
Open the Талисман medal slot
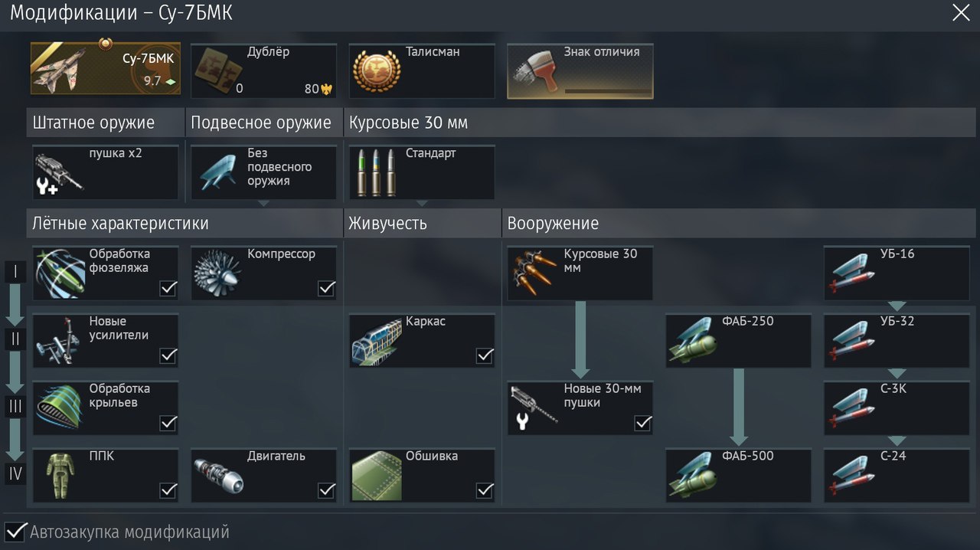coord(422,70)
